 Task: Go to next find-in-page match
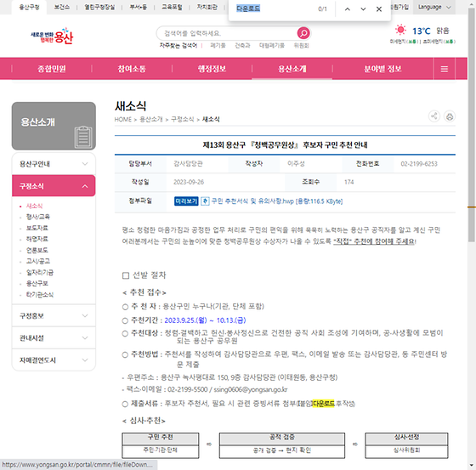363,9
